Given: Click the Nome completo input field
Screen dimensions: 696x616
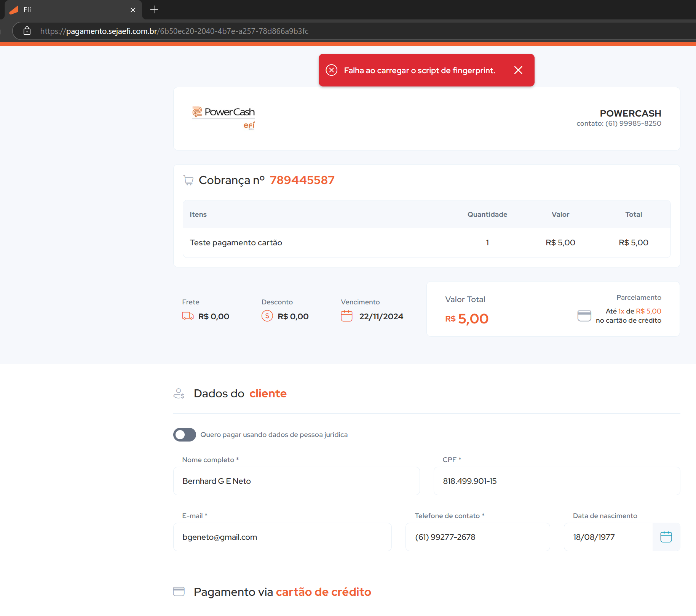Looking at the screenshot, I should [x=297, y=481].
